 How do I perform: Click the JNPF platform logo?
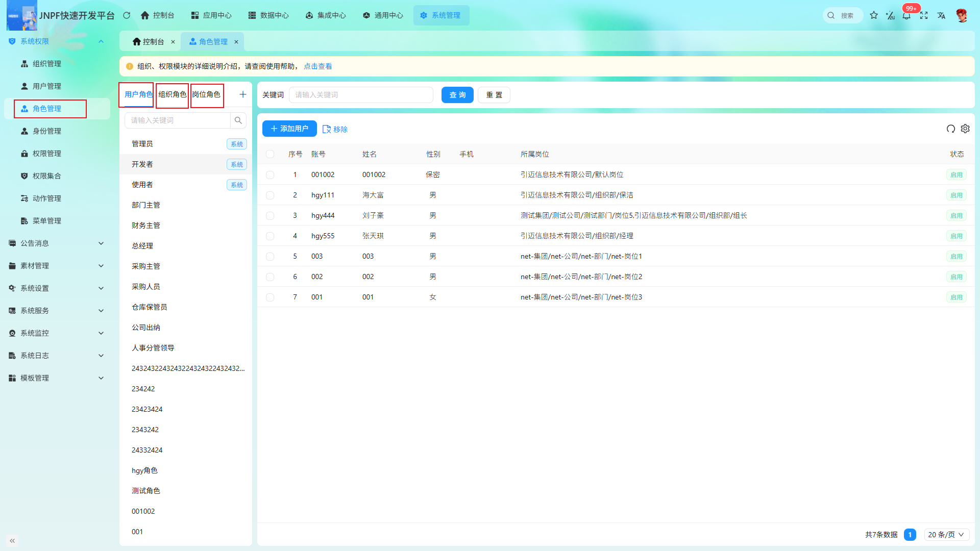(22, 15)
